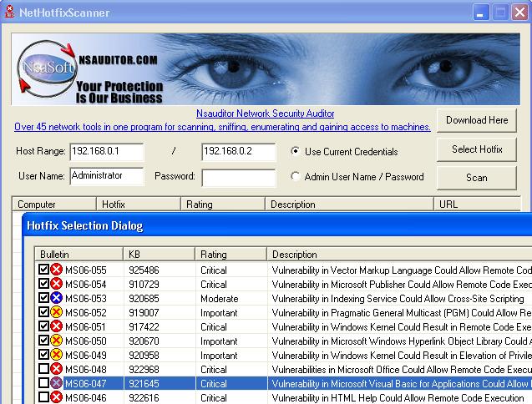Viewport: 532px width, 404px height.
Task: Click the Computer column header
Action: point(54,205)
